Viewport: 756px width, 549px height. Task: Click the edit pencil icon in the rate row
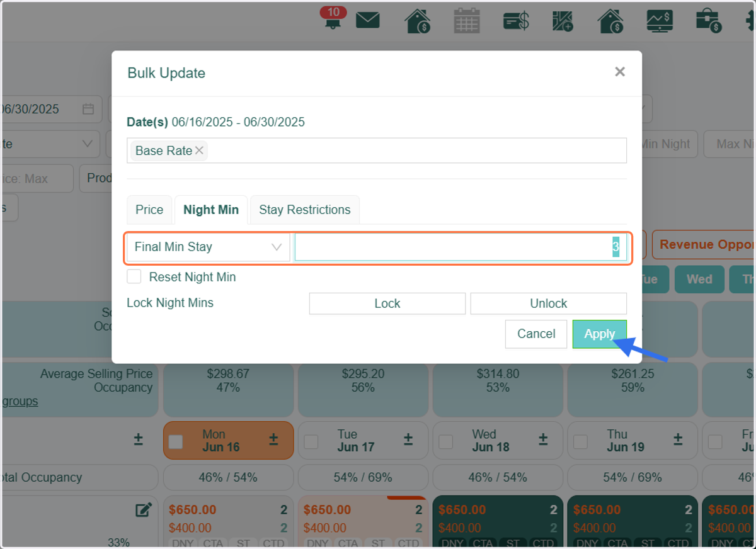144,510
